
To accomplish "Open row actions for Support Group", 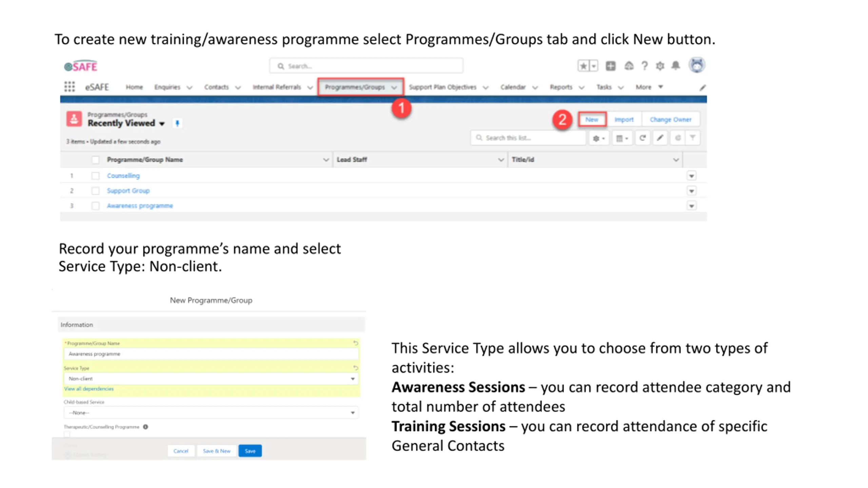I will (691, 191).
